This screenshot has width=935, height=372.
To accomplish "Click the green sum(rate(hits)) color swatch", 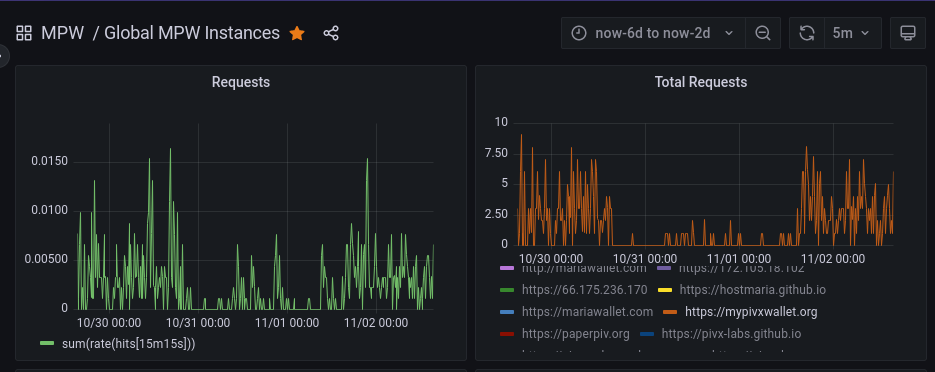I will click(47, 343).
